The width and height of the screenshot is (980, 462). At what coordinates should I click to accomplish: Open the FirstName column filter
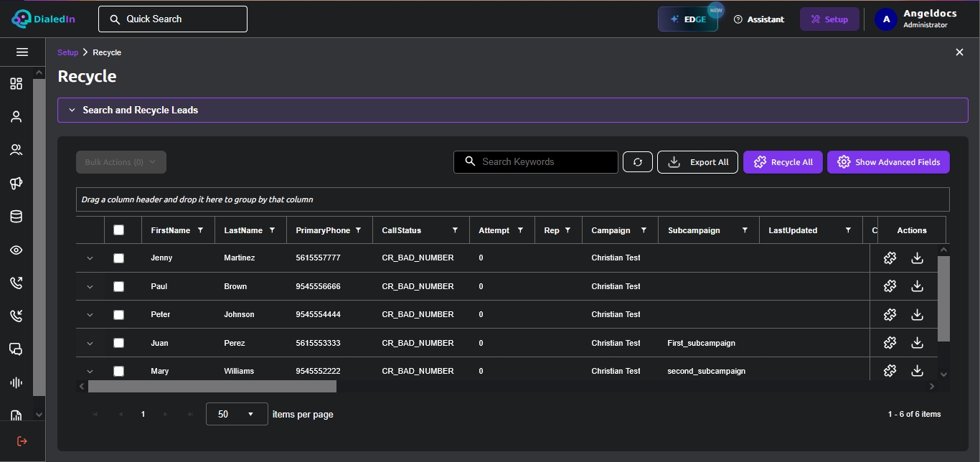click(x=200, y=230)
